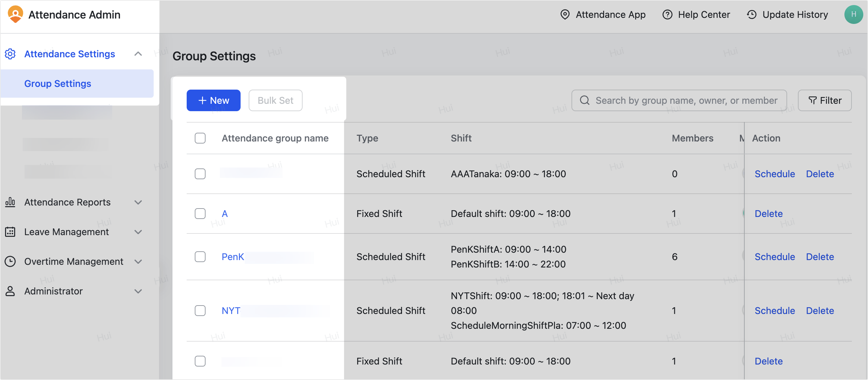Click the Overtime Management clock icon
The width and height of the screenshot is (868, 380).
[10, 261]
